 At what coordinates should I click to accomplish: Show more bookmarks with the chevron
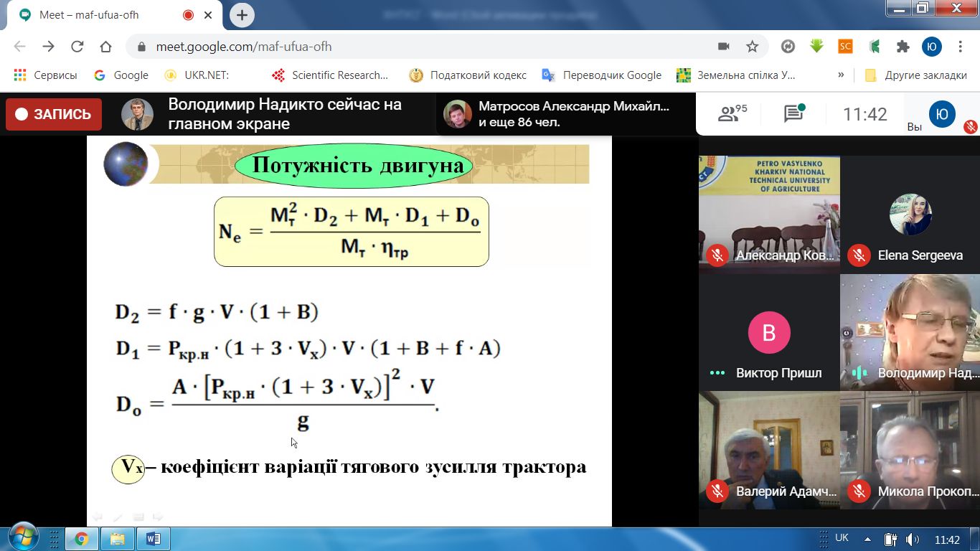(x=841, y=75)
